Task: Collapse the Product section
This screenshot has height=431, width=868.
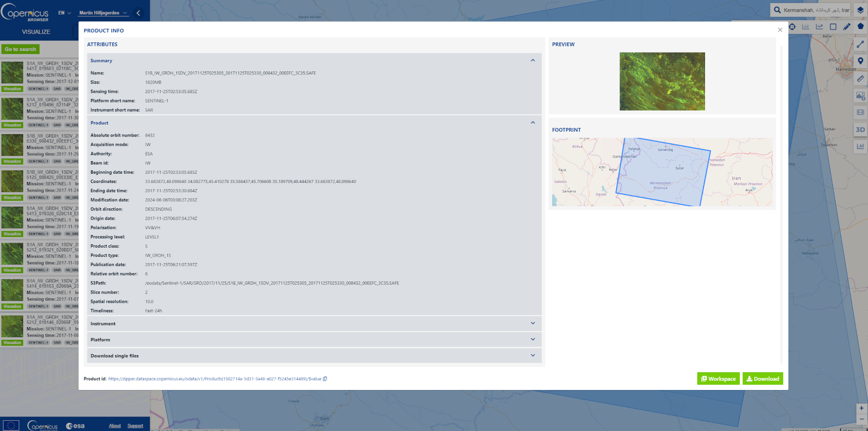Action: pos(533,123)
